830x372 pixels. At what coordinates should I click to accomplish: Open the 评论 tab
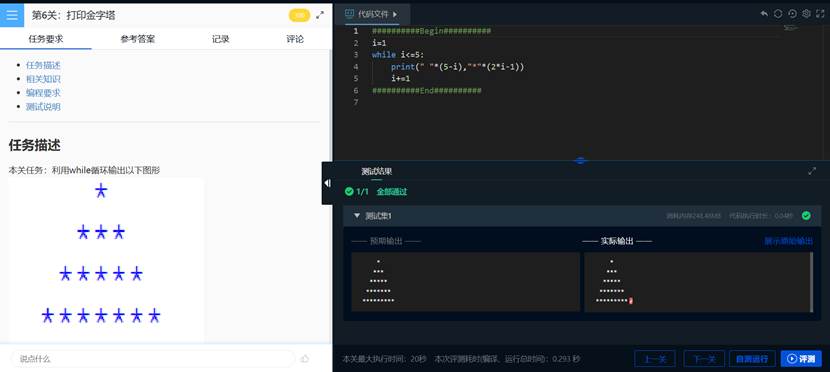click(x=295, y=39)
